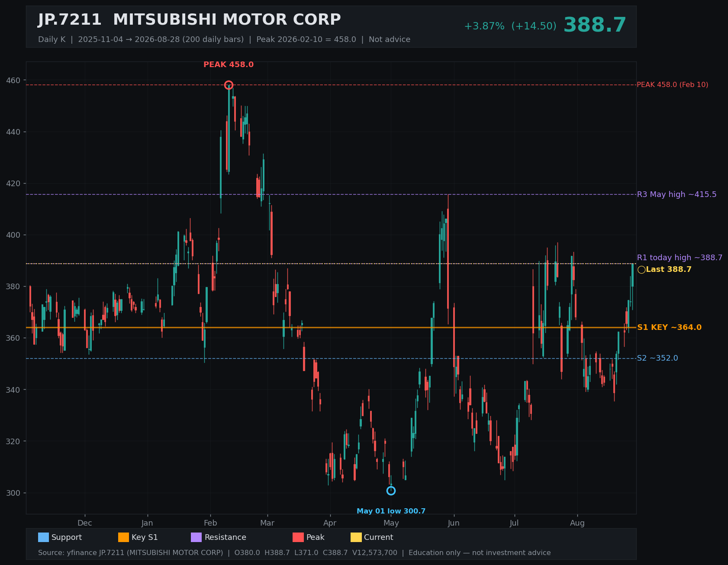
Task: Click the +3.87% (+14.50) change text
Action: pyautogui.click(x=510, y=26)
